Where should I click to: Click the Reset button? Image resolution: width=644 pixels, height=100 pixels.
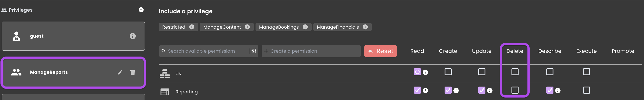click(x=380, y=51)
